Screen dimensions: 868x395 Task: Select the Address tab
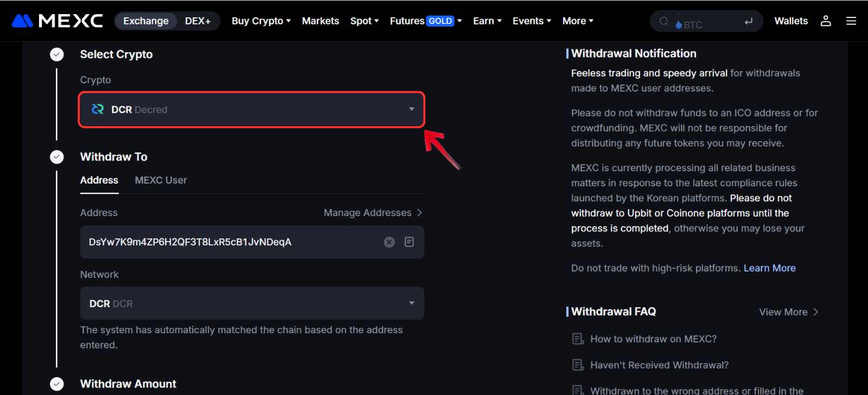pos(99,180)
